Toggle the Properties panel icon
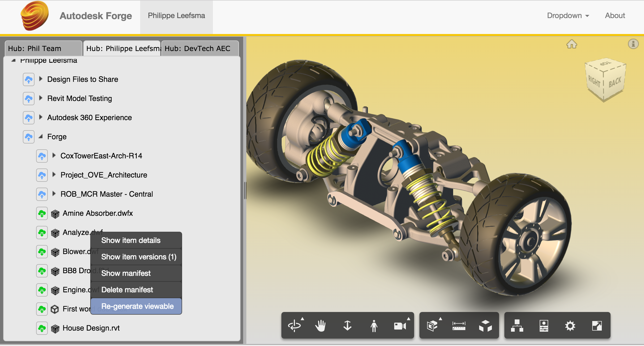 [544, 326]
